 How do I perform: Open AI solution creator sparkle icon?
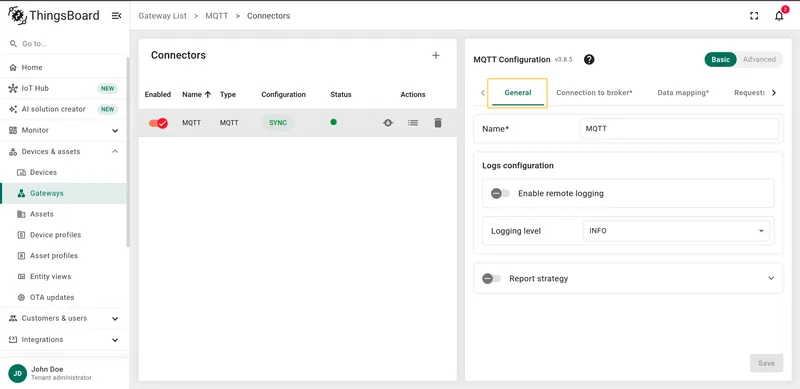click(x=13, y=109)
